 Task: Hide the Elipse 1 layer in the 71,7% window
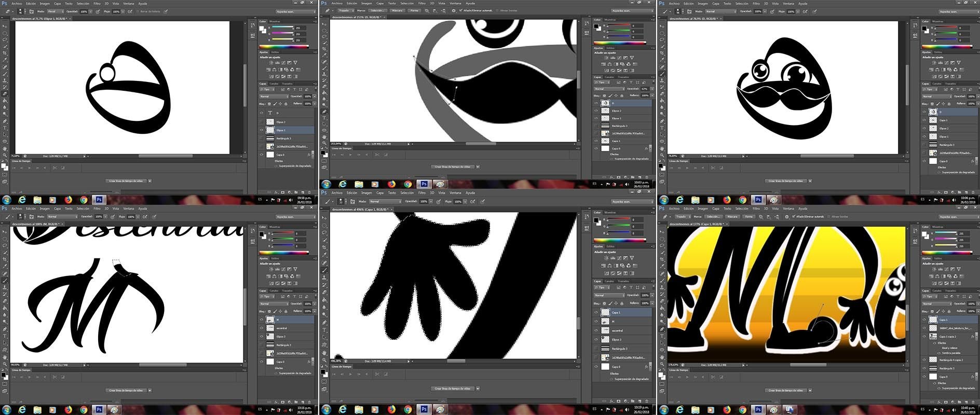pyautogui.click(x=262, y=130)
